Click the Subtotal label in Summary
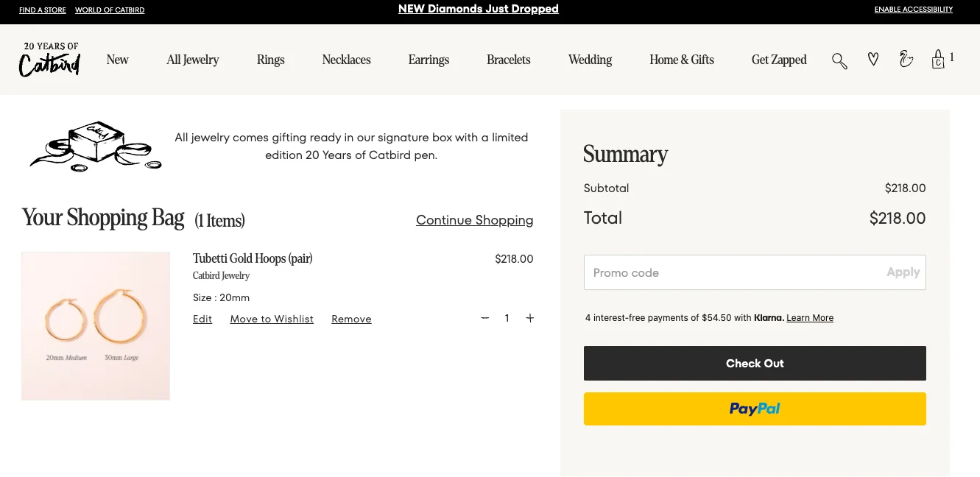This screenshot has width=980, height=477. pos(606,188)
